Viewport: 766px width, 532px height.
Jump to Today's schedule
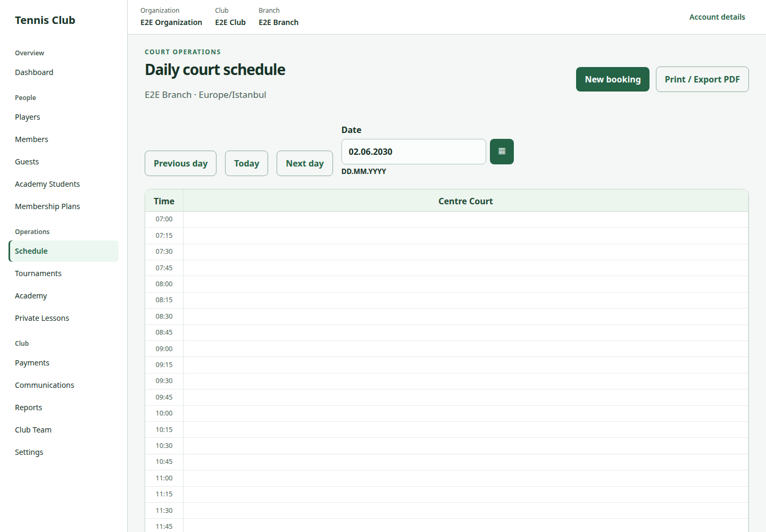pos(246,163)
